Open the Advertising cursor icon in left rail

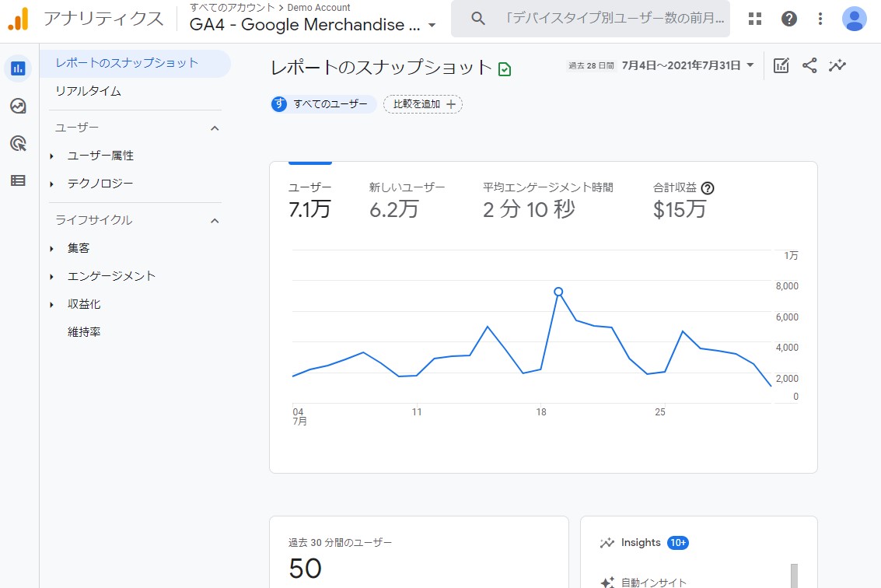18,143
